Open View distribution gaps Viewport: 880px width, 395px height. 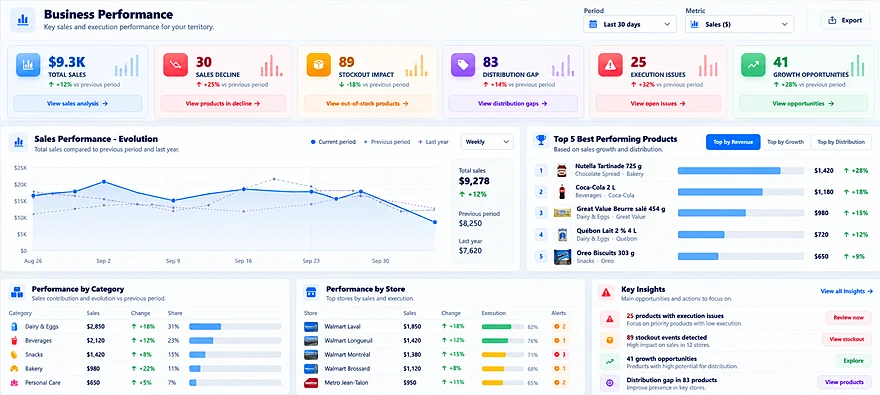[512, 103]
